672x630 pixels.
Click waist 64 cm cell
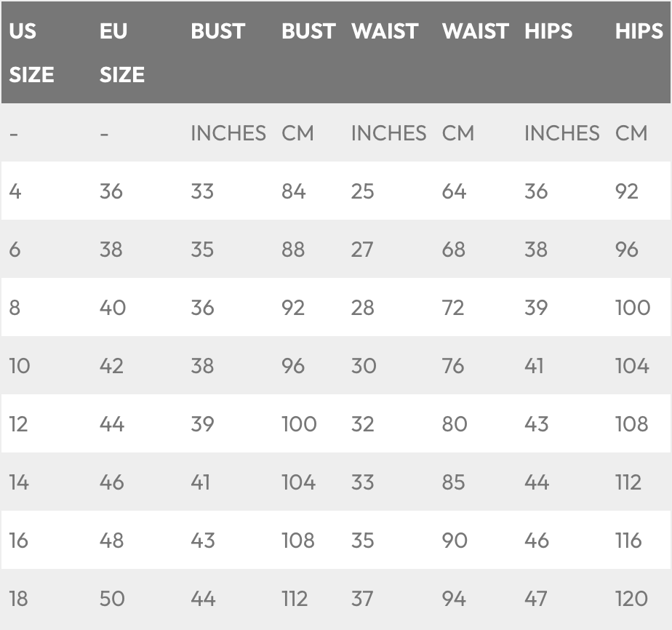tap(453, 191)
